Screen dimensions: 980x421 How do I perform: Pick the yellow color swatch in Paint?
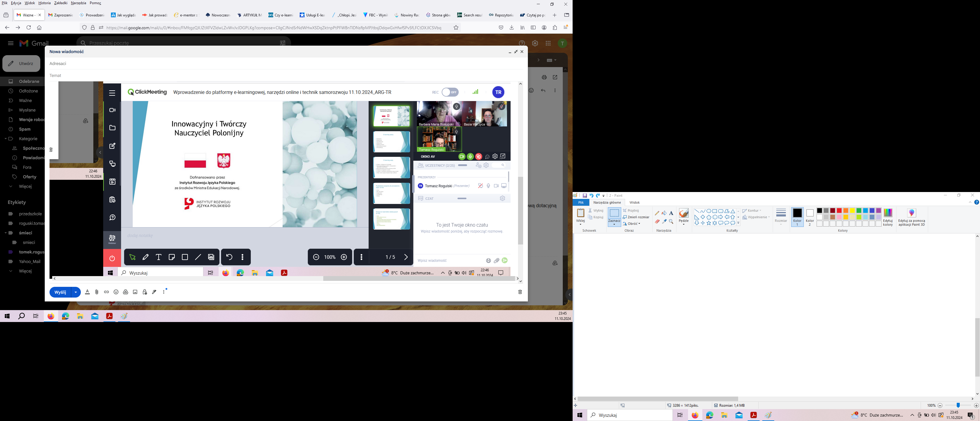pyautogui.click(x=852, y=211)
